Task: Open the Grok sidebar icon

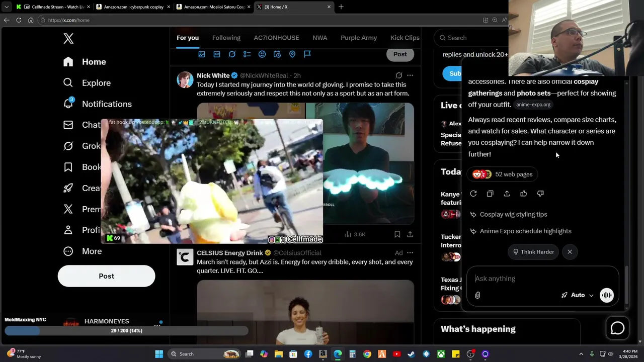Action: point(68,146)
